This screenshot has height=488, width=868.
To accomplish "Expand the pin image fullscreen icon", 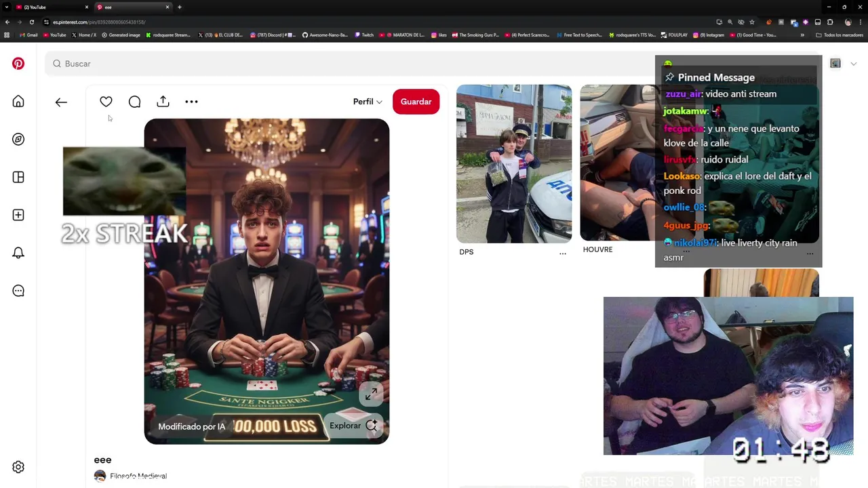I will [x=371, y=394].
